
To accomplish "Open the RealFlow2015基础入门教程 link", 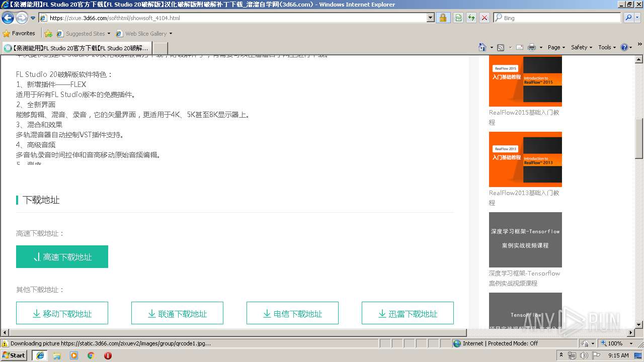I will point(524,117).
